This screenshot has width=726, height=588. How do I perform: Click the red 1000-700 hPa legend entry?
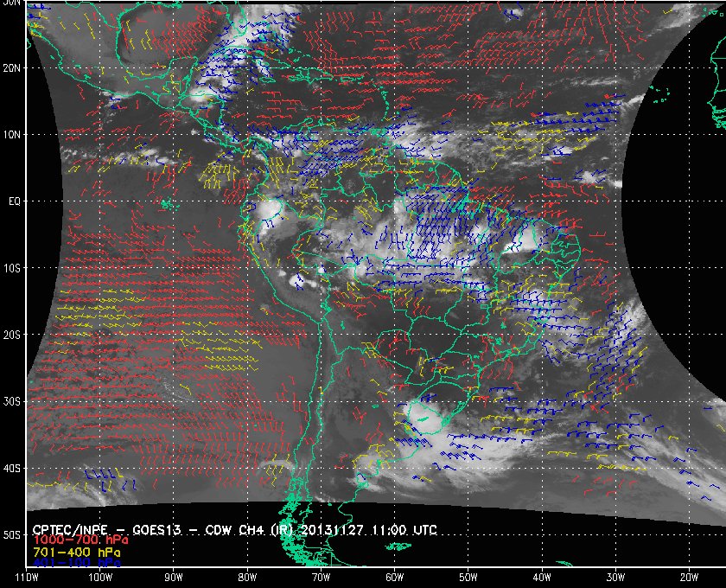click(x=75, y=540)
